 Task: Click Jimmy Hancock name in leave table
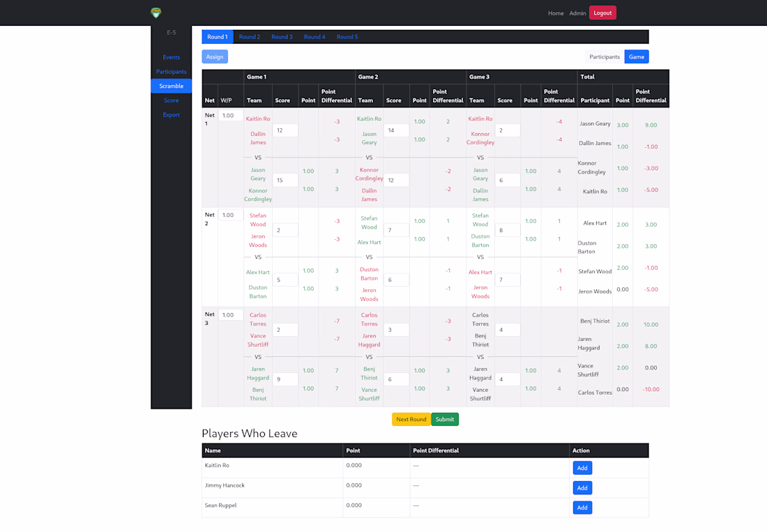(225, 485)
